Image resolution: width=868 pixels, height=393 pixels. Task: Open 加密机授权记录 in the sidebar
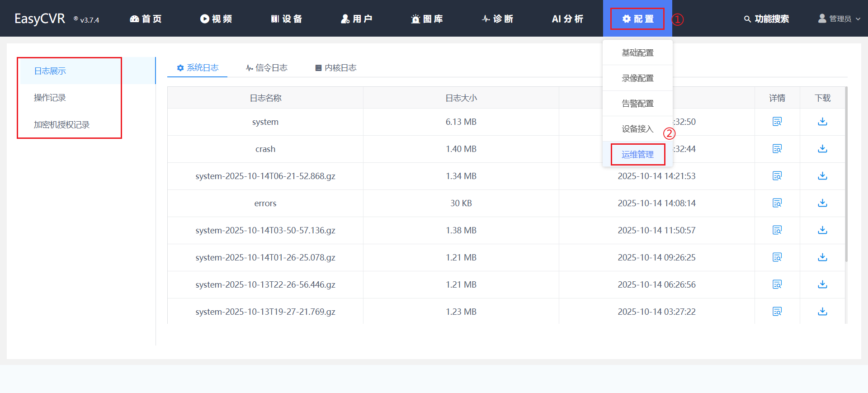(x=61, y=125)
